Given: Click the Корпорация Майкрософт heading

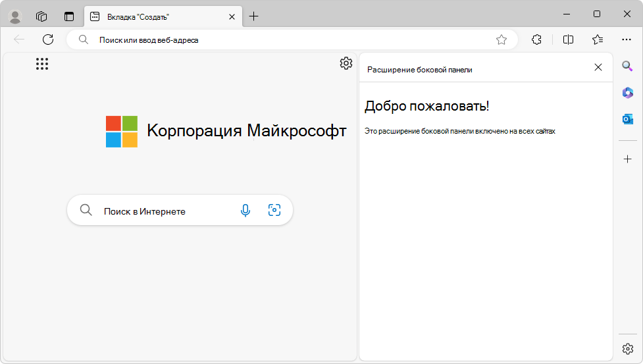Looking at the screenshot, I should click(x=246, y=131).
